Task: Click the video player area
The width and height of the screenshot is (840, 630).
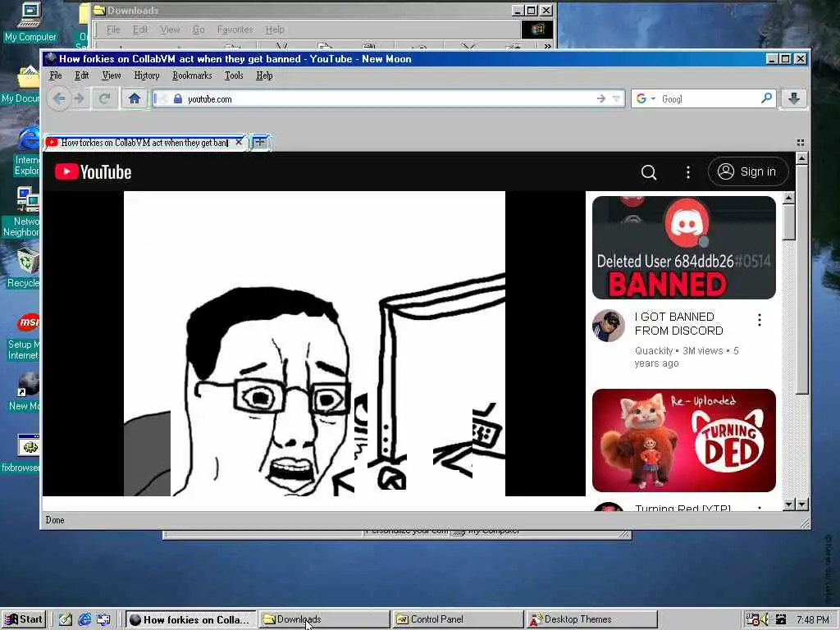Action: pos(314,344)
